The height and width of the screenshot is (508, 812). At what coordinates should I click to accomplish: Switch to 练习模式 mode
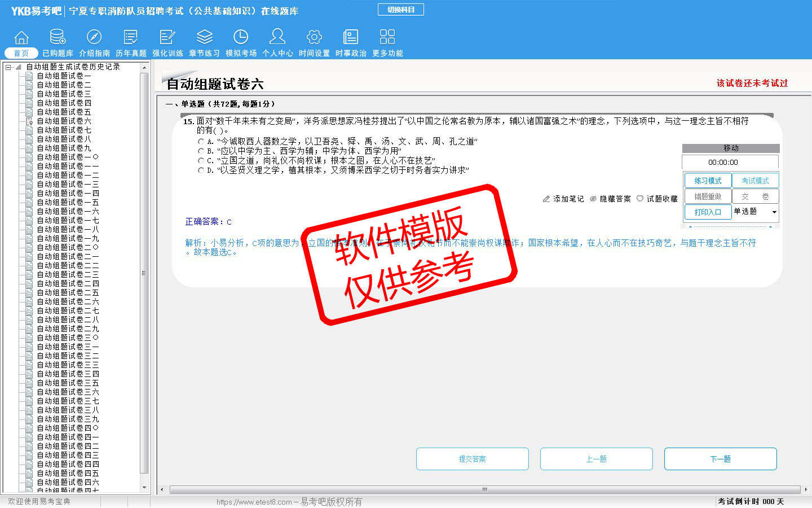tap(708, 181)
